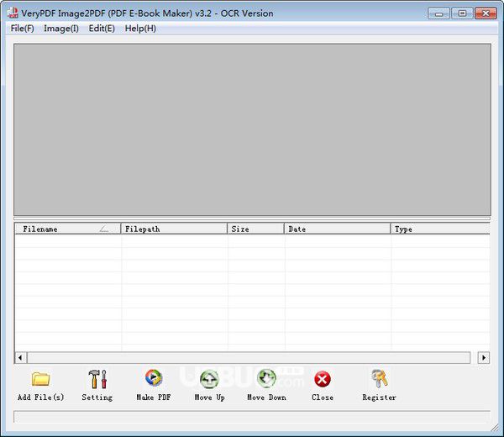The image size is (504, 437).
Task: Open the Edit(E) menu
Action: (102, 29)
